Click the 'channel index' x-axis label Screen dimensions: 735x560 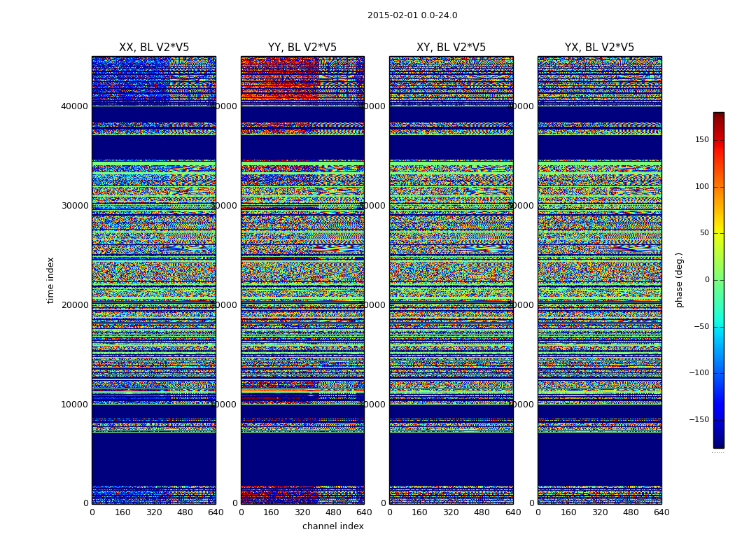coord(332,526)
